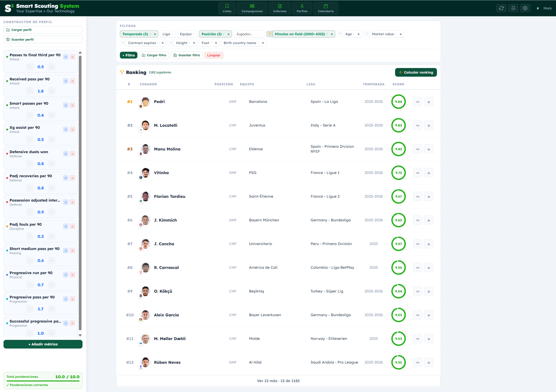This screenshot has height=392, width=556.
Task: Compare Rúben Neves using vs button
Action: tap(418, 363)
